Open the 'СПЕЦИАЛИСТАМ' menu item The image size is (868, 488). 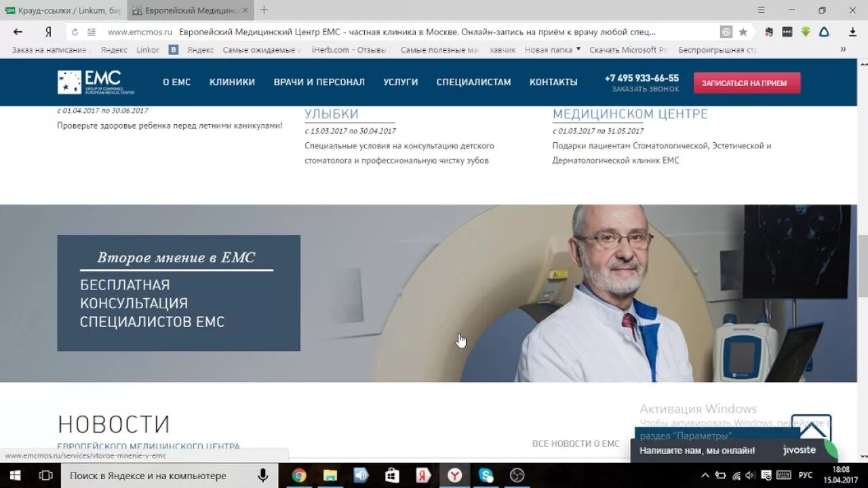tap(474, 82)
